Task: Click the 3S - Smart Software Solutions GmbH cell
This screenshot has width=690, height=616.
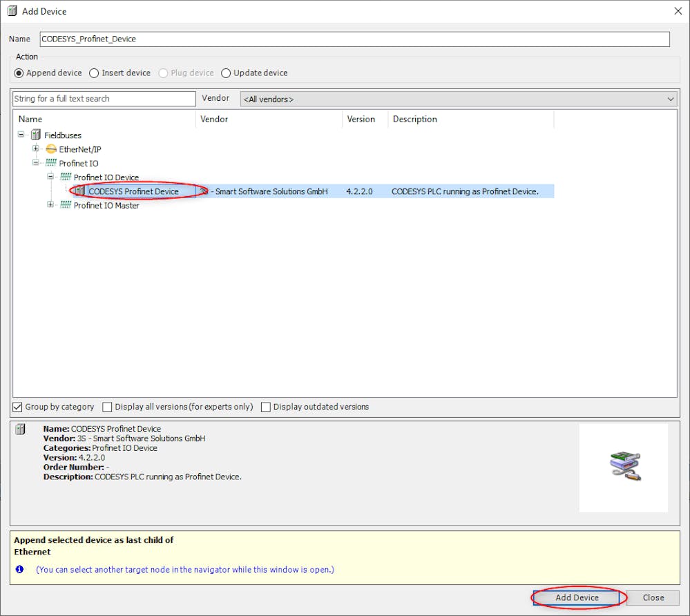Action: coord(264,191)
